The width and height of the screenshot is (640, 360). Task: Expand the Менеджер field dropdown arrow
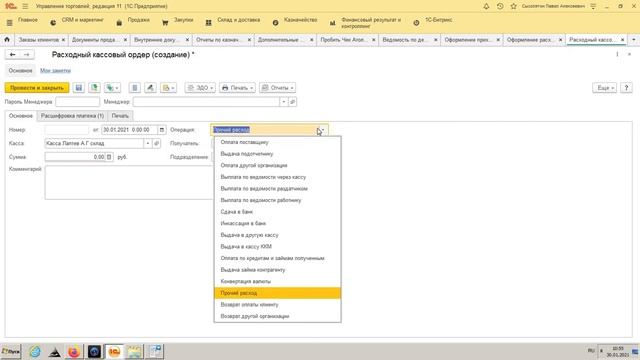point(284,102)
